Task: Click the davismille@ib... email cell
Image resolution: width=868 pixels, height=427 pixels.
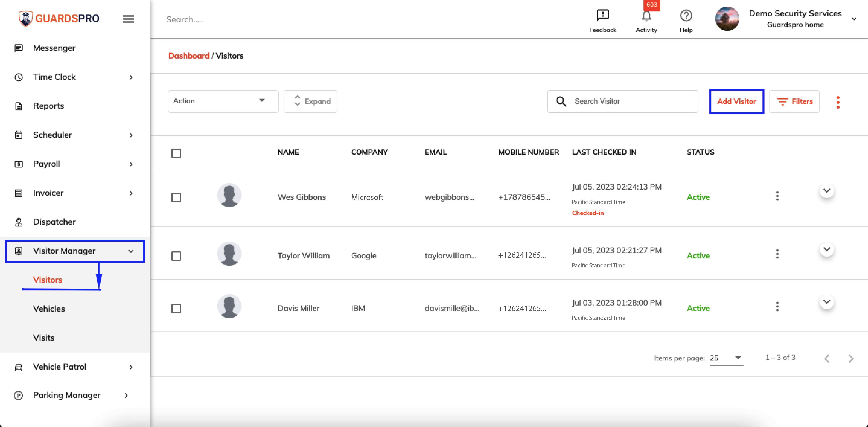Action: pos(452,308)
